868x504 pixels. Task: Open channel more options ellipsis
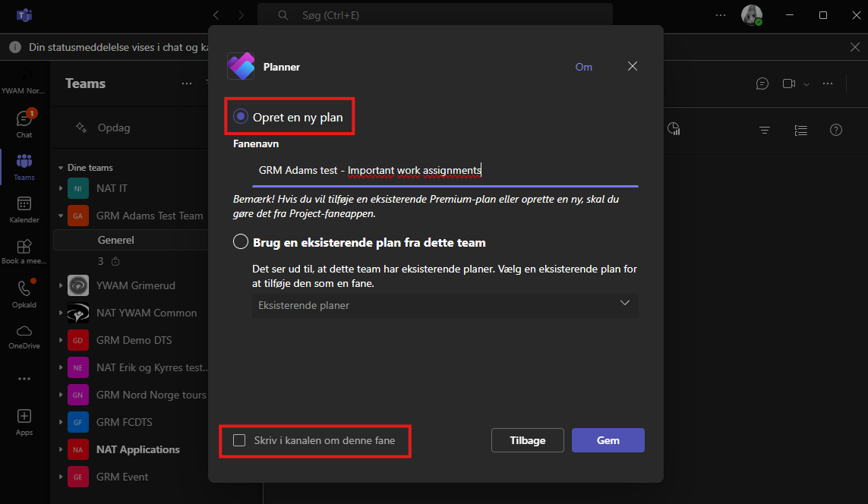point(828,83)
